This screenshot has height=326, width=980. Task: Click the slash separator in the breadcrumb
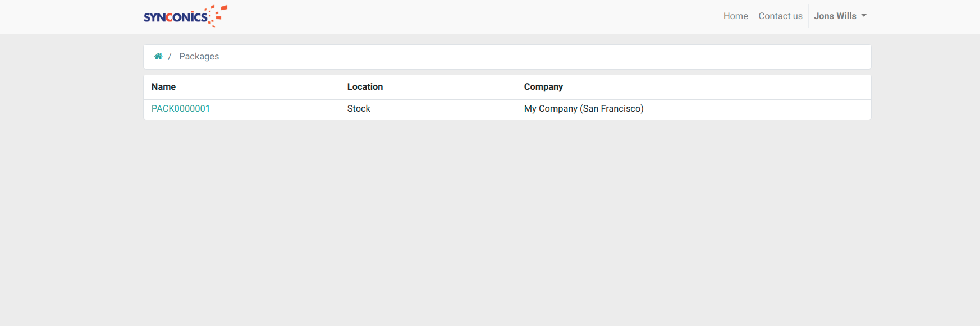click(170, 57)
